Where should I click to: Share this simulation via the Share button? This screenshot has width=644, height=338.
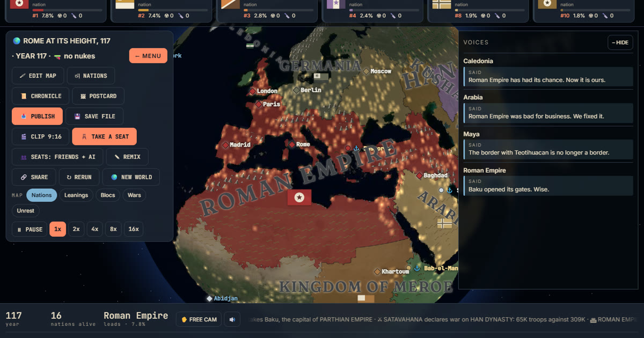(x=34, y=177)
